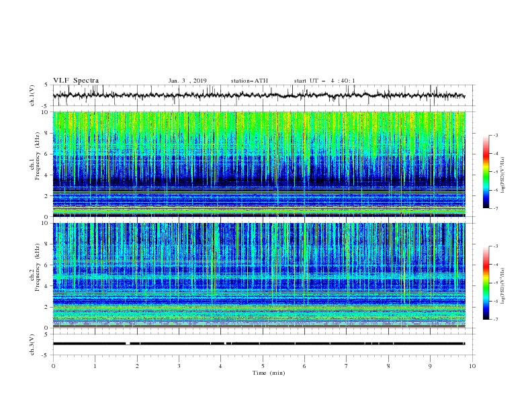This screenshot has height=411, width=532.
Task: Click the ch.1 voltage waveform trace
Action: tap(259, 95)
